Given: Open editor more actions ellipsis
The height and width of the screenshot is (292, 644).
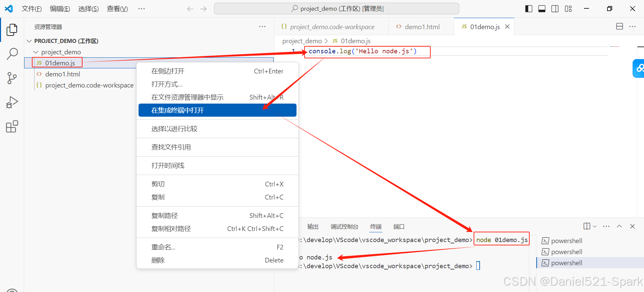Looking at the screenshot, I should pyautogui.click(x=633, y=26).
